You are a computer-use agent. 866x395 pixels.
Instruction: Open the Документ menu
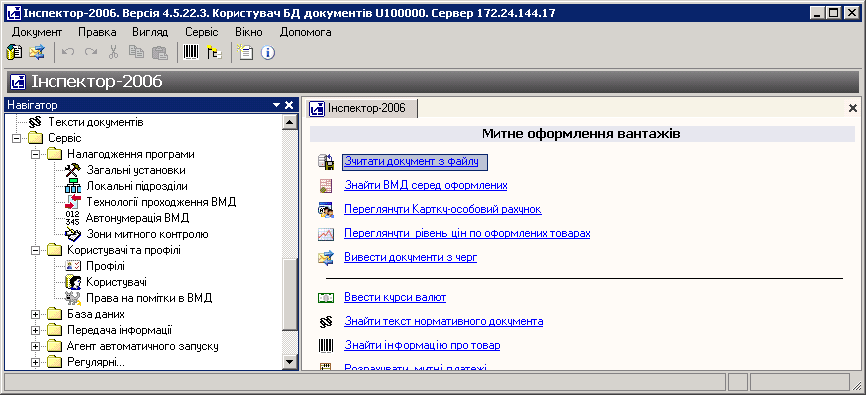(37, 32)
